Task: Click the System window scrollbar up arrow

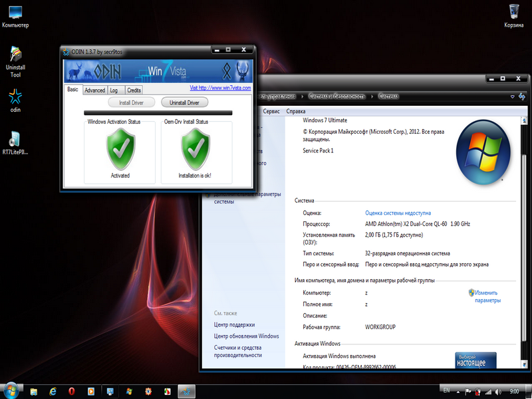Action: click(524, 120)
